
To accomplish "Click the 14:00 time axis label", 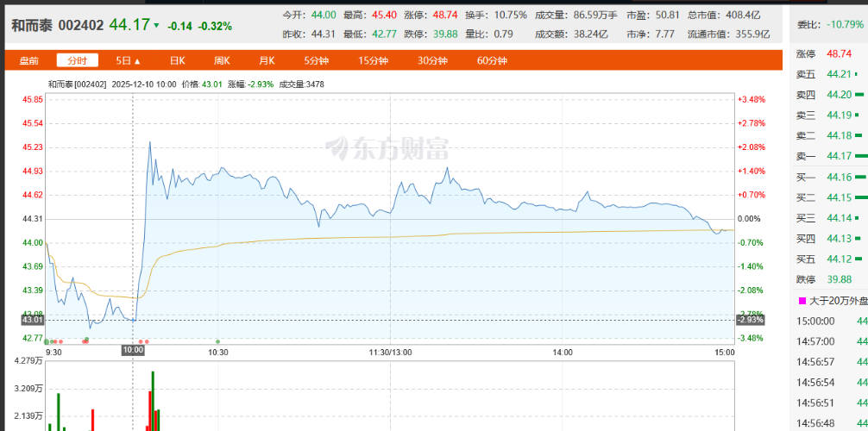I will coord(563,351).
